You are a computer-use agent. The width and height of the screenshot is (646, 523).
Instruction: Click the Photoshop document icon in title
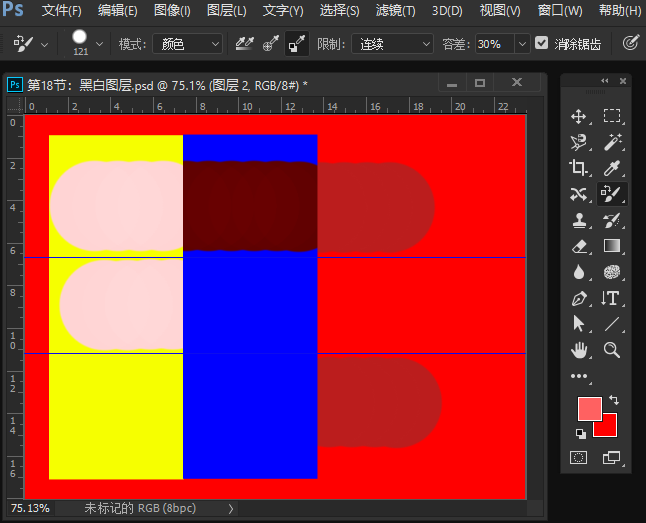(15, 84)
